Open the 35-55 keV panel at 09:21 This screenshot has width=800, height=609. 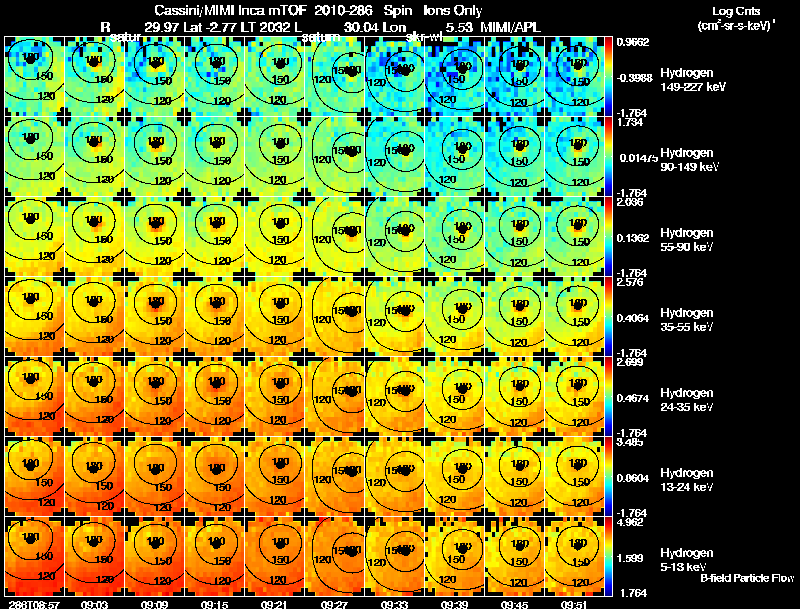pyautogui.click(x=274, y=317)
